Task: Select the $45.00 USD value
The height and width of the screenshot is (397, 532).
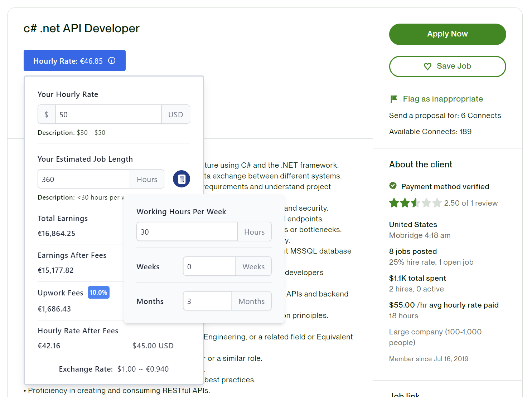Action: 153,346
